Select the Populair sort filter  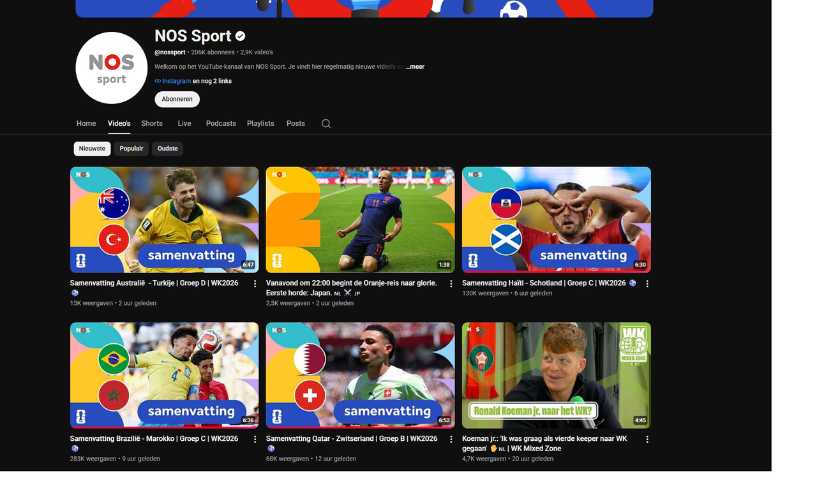[131, 149]
